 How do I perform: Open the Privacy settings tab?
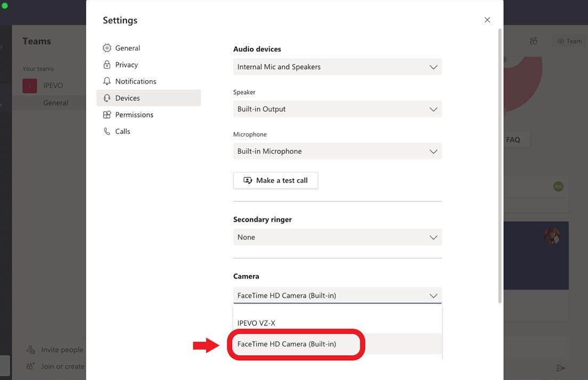point(127,65)
